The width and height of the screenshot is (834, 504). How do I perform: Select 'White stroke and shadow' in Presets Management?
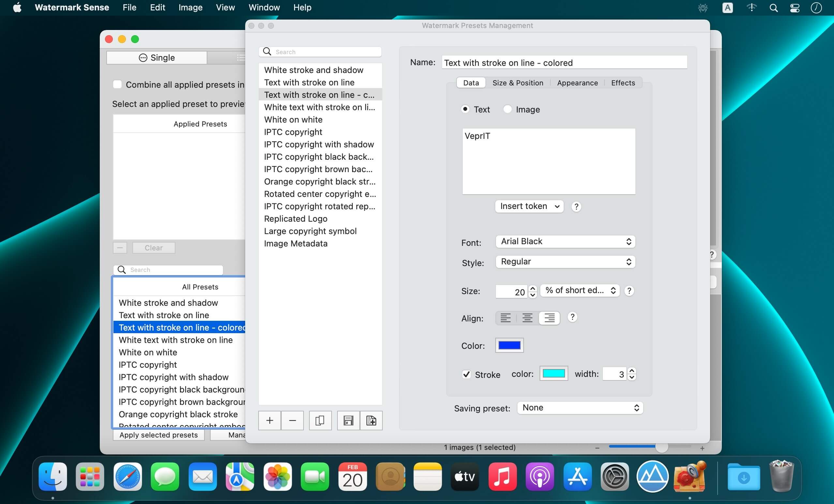[320, 70]
